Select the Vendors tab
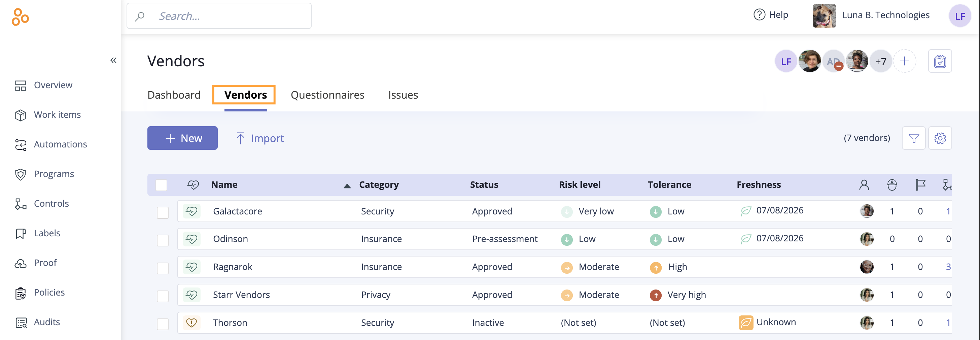Image resolution: width=980 pixels, height=340 pixels. tap(245, 95)
